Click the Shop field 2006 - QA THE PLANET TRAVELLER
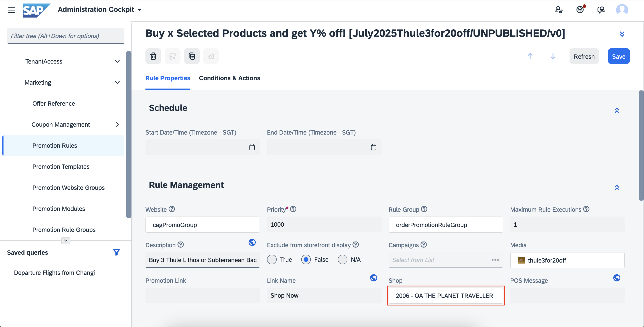 coord(446,295)
